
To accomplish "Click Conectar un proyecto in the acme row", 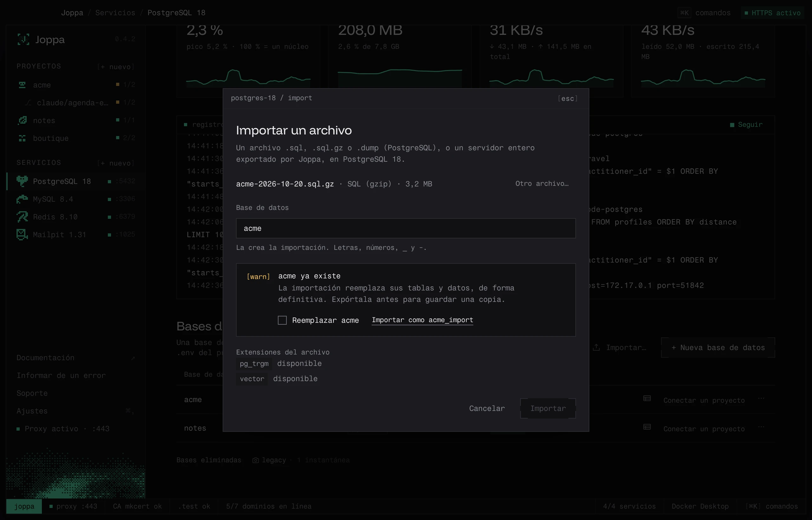I will point(704,400).
